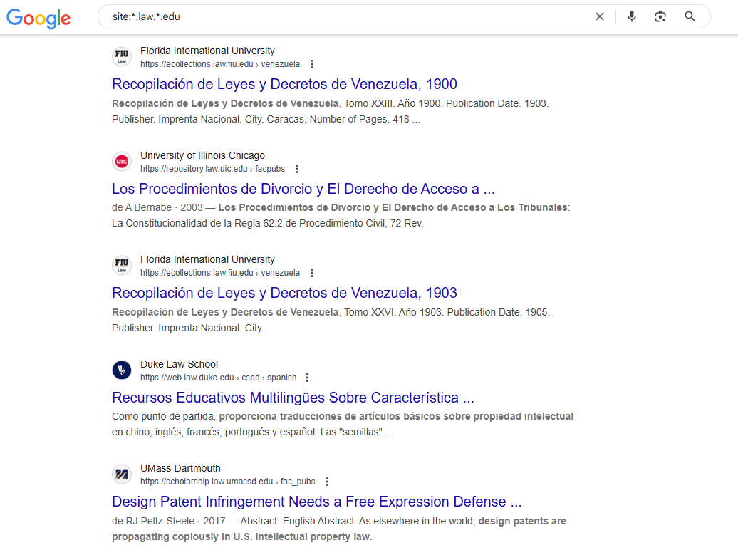
Task: Click Florida International University name above 1903 result
Action: 207,260
